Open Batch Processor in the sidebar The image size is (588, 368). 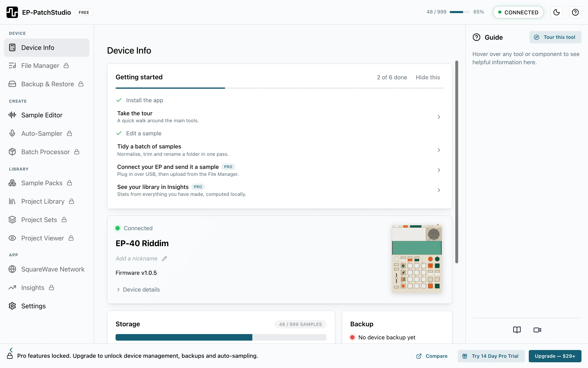(47, 152)
